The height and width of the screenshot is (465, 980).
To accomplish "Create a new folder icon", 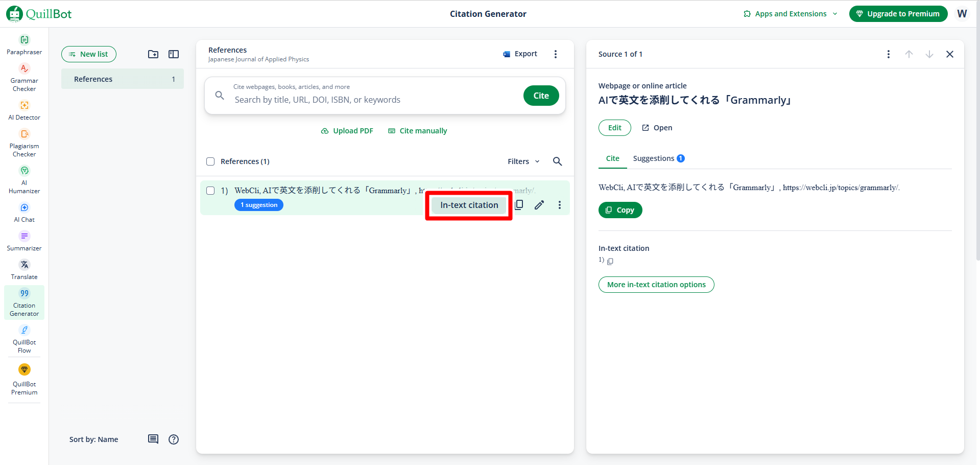I will click(153, 54).
